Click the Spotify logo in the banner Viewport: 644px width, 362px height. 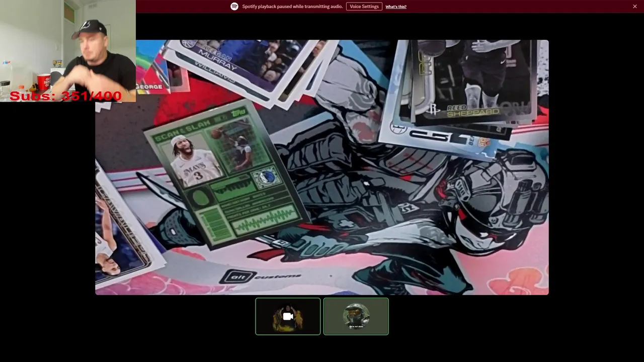tap(234, 7)
